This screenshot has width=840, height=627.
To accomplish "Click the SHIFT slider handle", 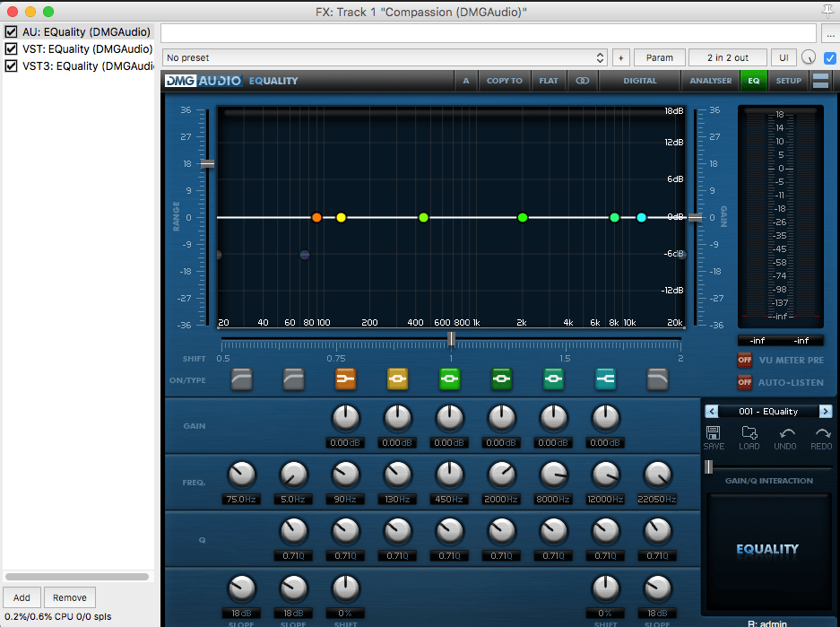I will (x=451, y=339).
